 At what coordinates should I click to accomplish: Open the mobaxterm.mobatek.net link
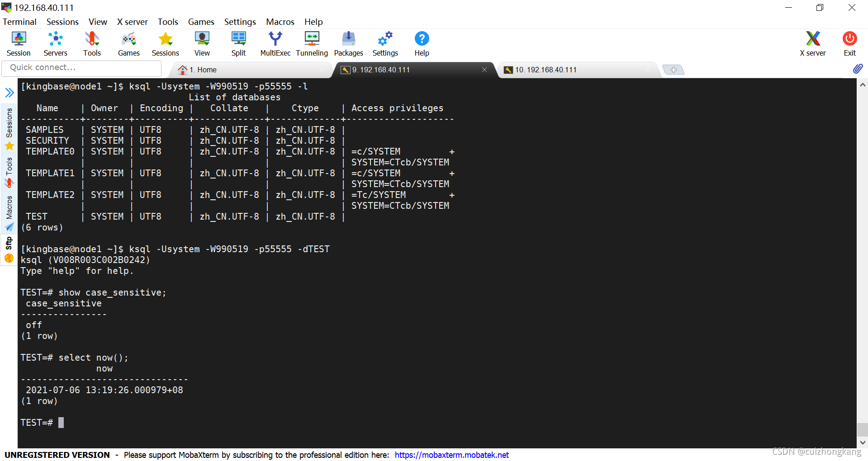coord(451,455)
